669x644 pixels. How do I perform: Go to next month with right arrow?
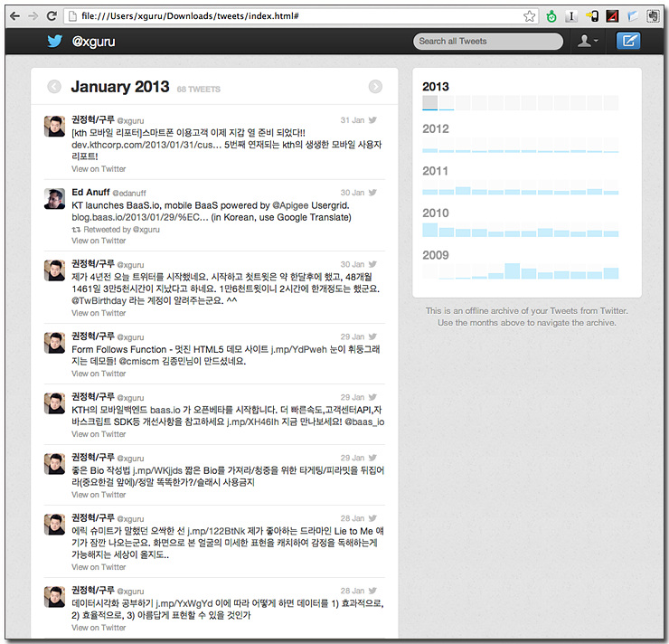pos(375,87)
